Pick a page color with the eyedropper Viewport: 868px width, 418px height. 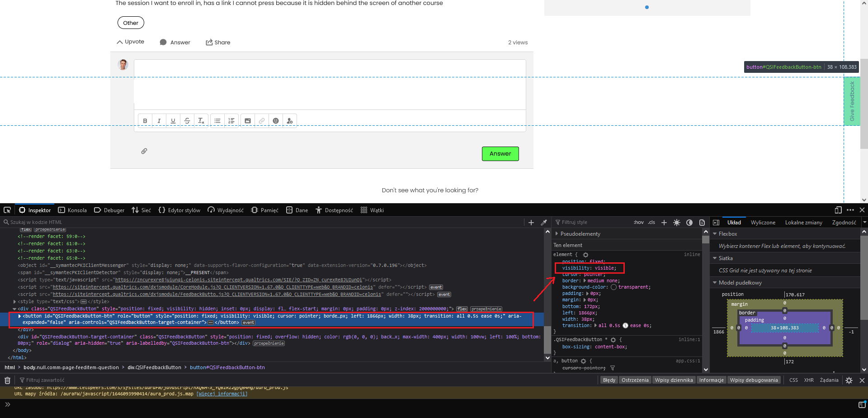(544, 222)
